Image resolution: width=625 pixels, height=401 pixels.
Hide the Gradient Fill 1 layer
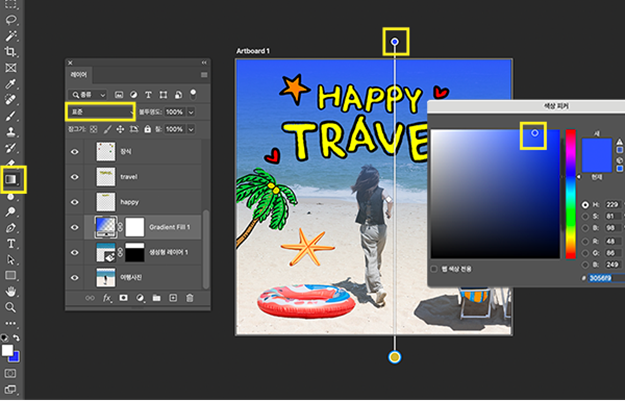pos(75,227)
